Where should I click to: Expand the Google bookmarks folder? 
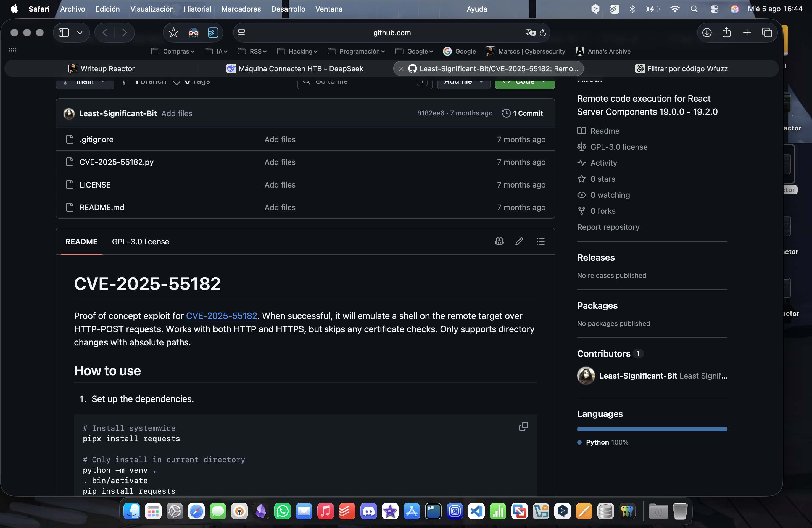pyautogui.click(x=414, y=52)
